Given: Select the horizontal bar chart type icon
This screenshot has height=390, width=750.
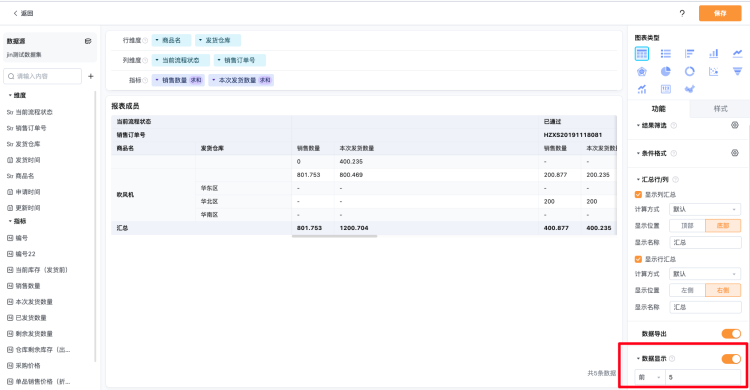Looking at the screenshot, I should (689, 54).
